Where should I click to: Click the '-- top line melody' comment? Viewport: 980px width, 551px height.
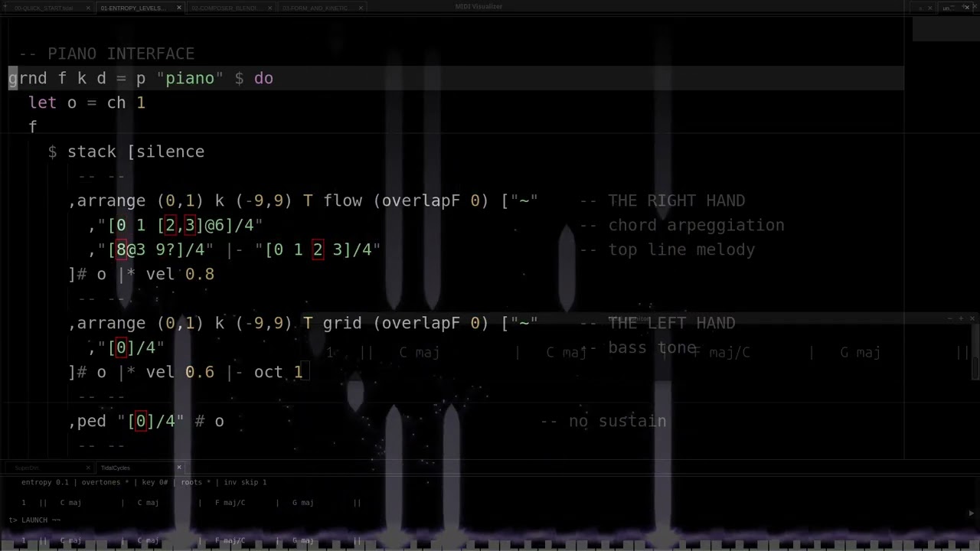pyautogui.click(x=667, y=249)
